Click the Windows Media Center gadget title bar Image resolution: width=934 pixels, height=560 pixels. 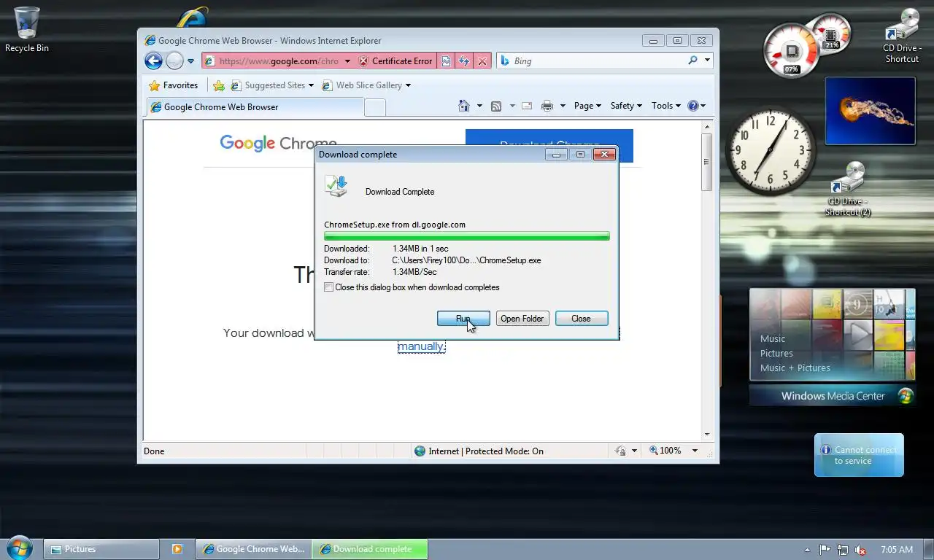832,396
